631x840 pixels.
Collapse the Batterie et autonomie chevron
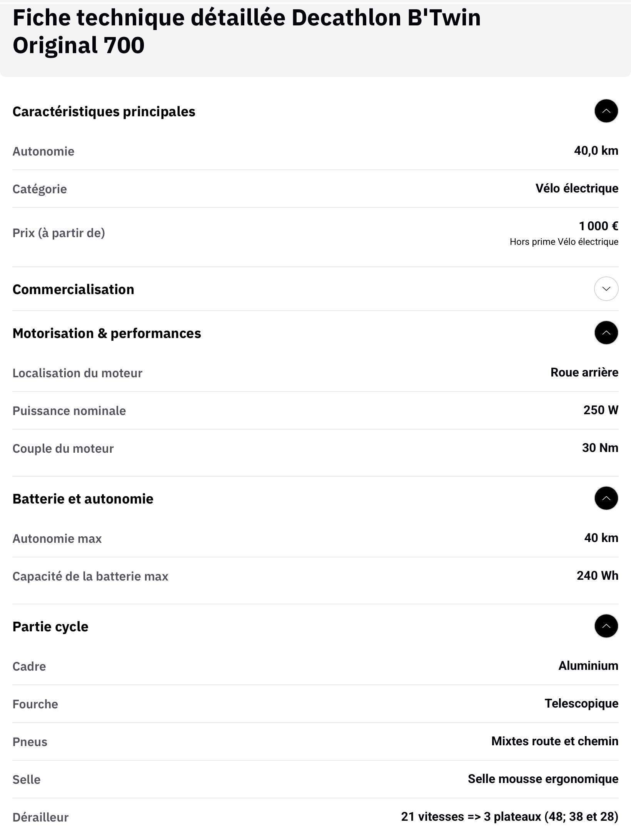[606, 498]
